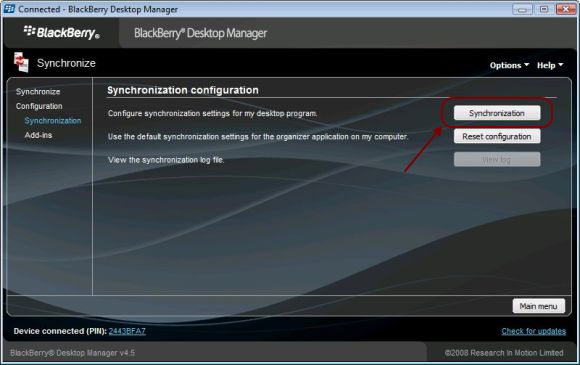Click the BlackBerry Desktop Manager header title
The image size is (580, 365).
click(x=200, y=33)
